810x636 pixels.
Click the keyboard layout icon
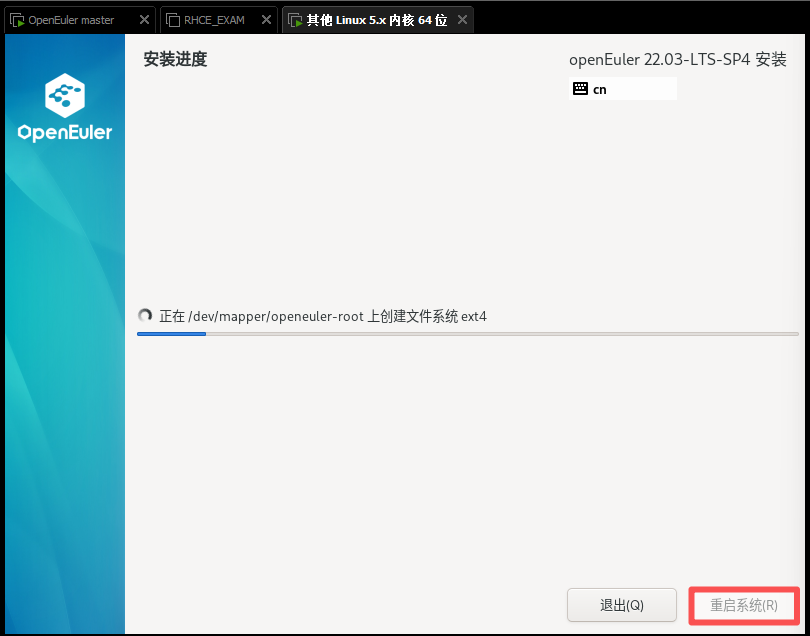[580, 89]
